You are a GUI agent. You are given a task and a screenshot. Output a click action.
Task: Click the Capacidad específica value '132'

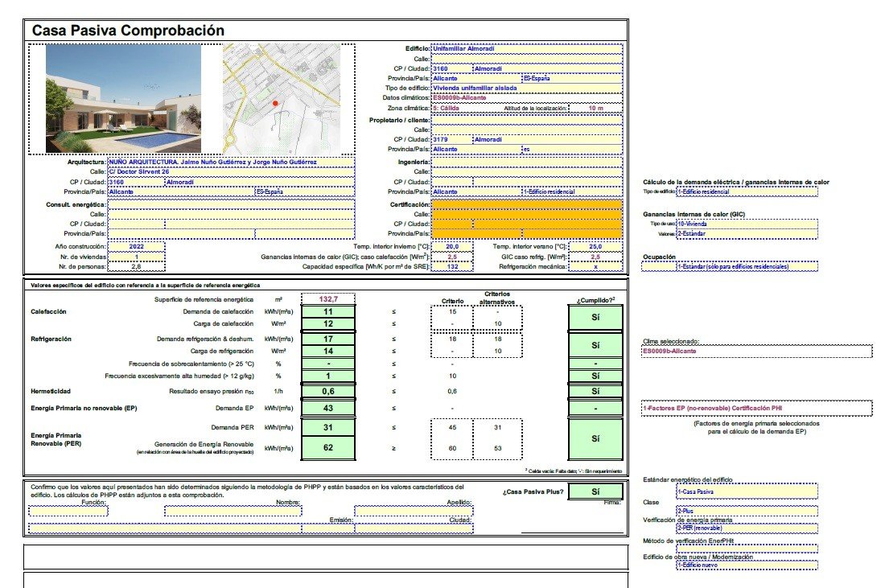(x=452, y=267)
